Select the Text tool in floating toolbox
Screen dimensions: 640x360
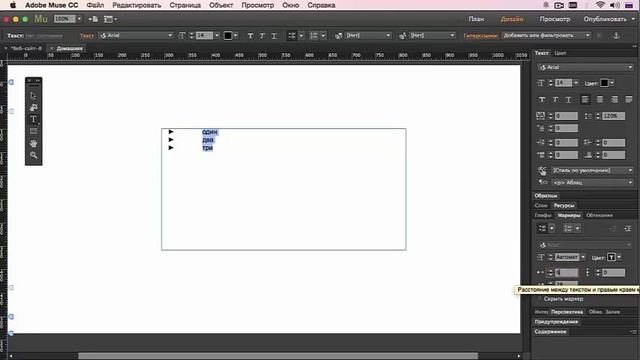click(33, 119)
